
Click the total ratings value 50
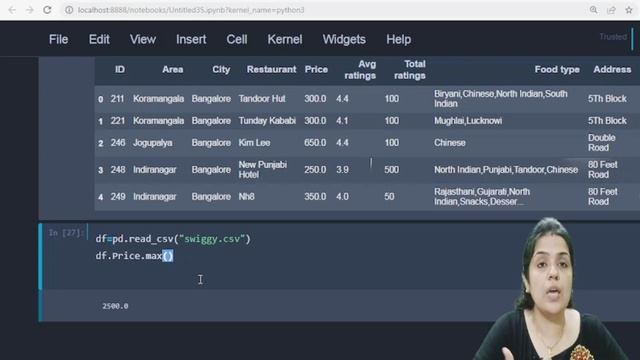[389, 197]
